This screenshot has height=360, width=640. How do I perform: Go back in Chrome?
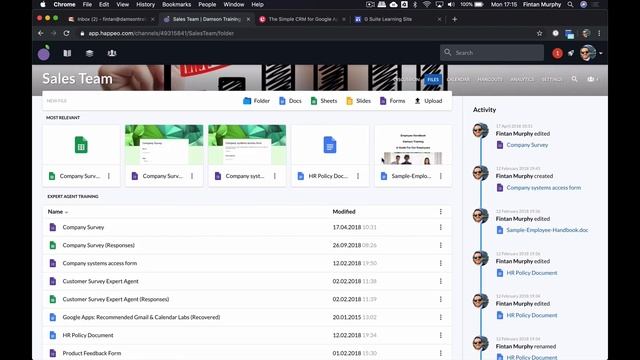click(x=40, y=33)
